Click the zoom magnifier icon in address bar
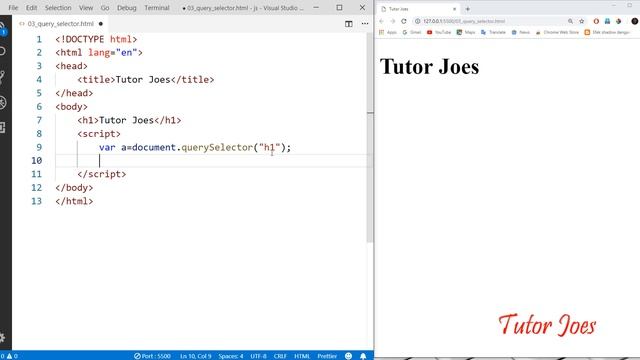Viewport: 640px width, 360px height. pyautogui.click(x=571, y=21)
